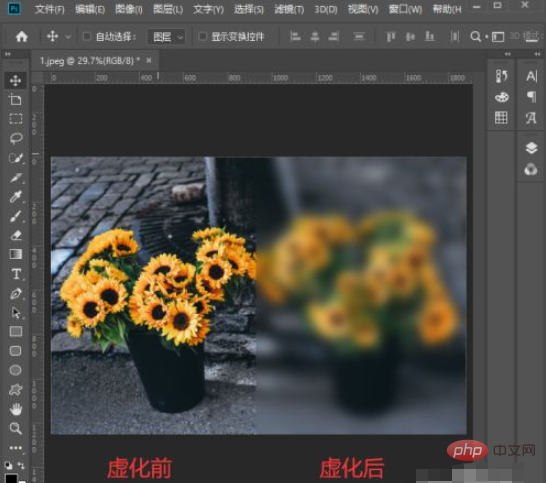
Task: Open the Edit Toolbar three-dots button
Action: tap(15, 448)
